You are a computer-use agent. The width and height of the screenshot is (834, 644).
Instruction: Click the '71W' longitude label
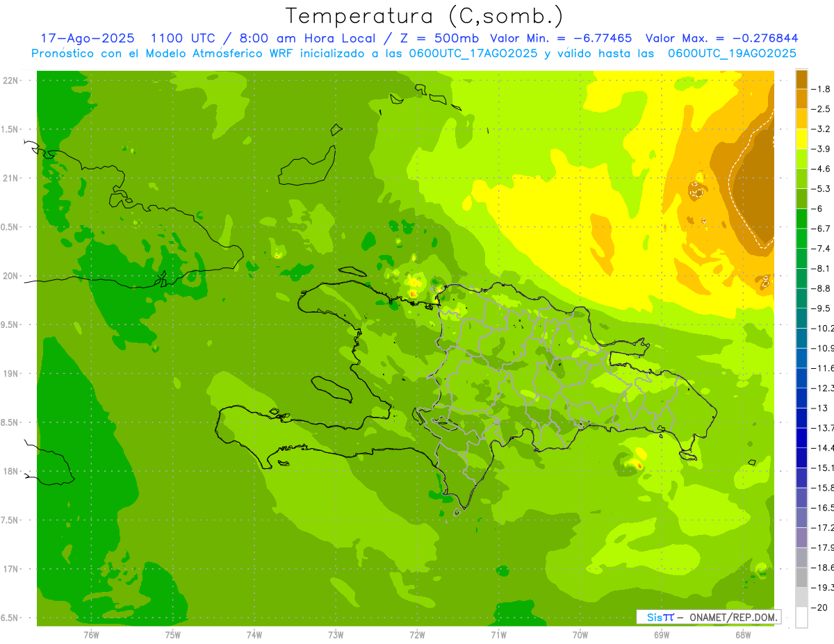498,634
